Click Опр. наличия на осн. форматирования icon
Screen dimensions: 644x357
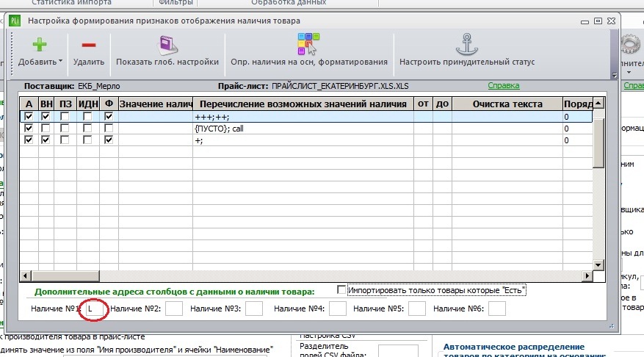click(x=309, y=44)
